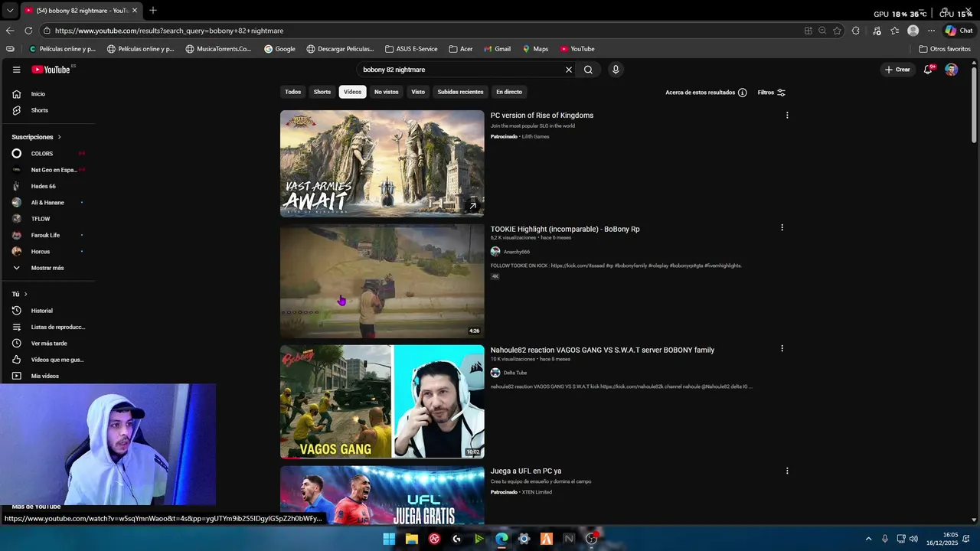Open the account avatar menu
This screenshot has width=980, height=551.
pos(951,70)
